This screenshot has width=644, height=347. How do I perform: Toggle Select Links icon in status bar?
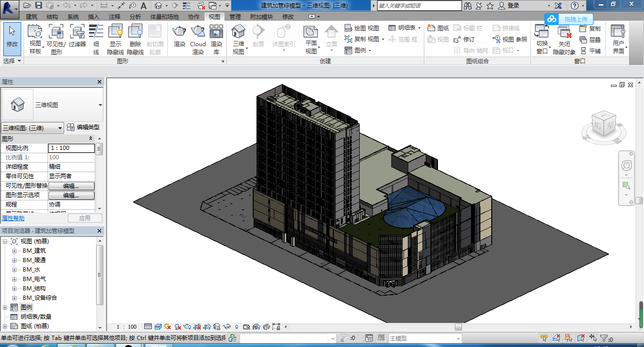pyautogui.click(x=544, y=338)
